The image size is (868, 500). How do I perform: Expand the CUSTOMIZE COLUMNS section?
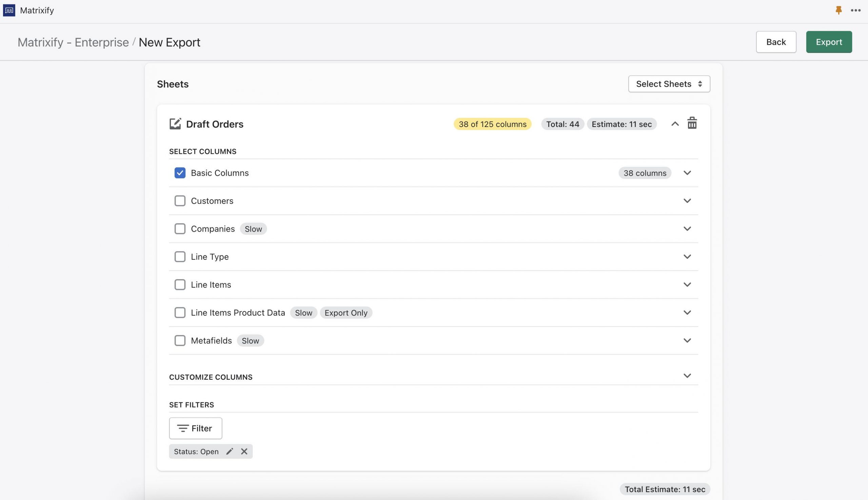pyautogui.click(x=687, y=376)
